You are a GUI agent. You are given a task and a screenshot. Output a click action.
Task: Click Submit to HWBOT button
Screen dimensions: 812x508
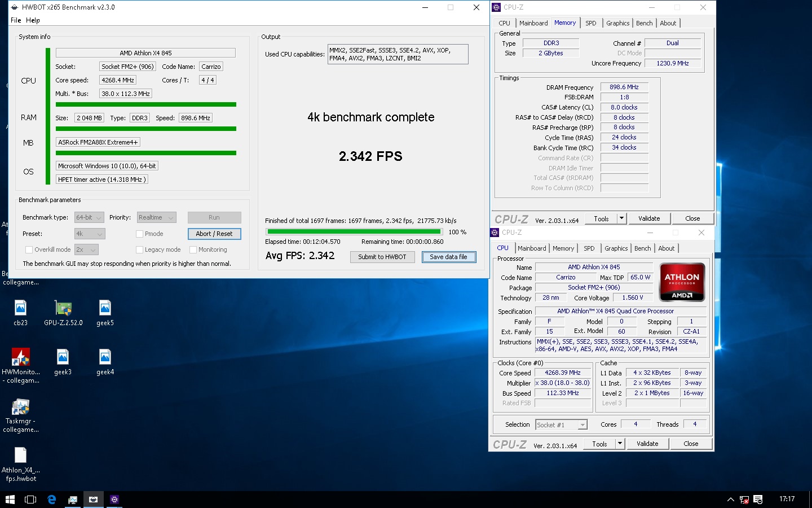click(382, 257)
